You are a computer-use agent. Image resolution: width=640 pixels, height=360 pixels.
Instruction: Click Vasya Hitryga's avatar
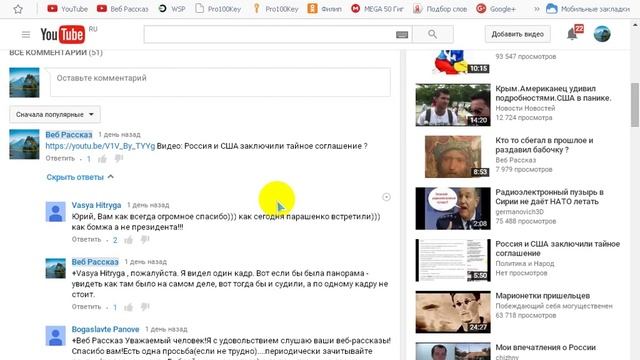click(x=56, y=211)
